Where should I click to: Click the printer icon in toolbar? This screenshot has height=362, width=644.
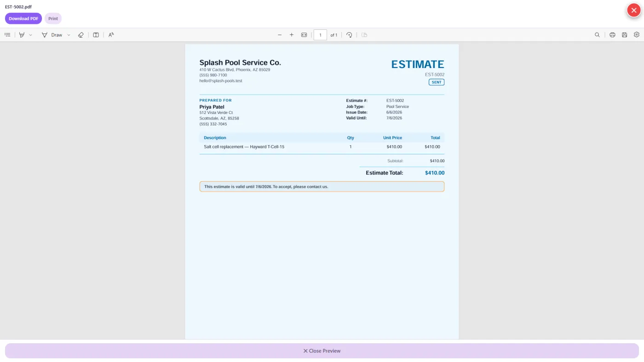pos(612,35)
